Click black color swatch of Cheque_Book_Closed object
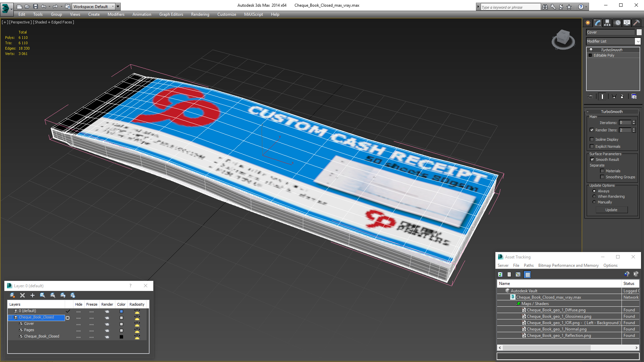Viewport: 644px width, 362px height. coord(121,337)
